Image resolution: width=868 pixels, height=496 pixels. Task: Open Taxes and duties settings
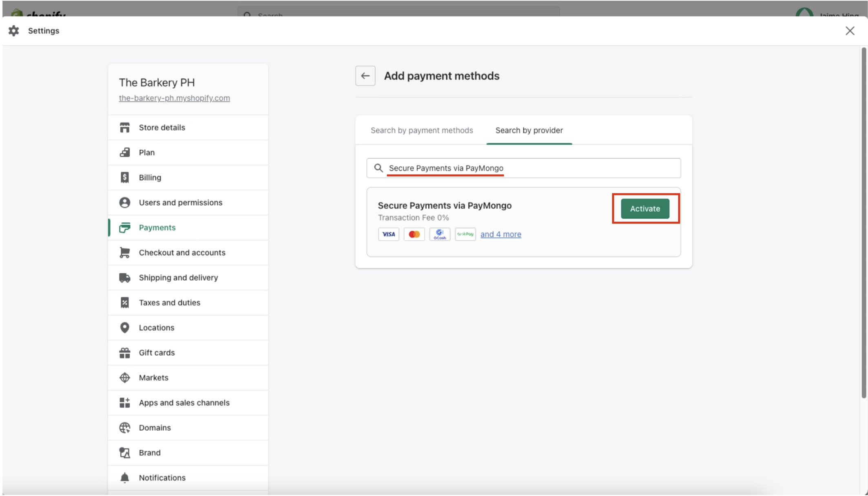point(169,303)
